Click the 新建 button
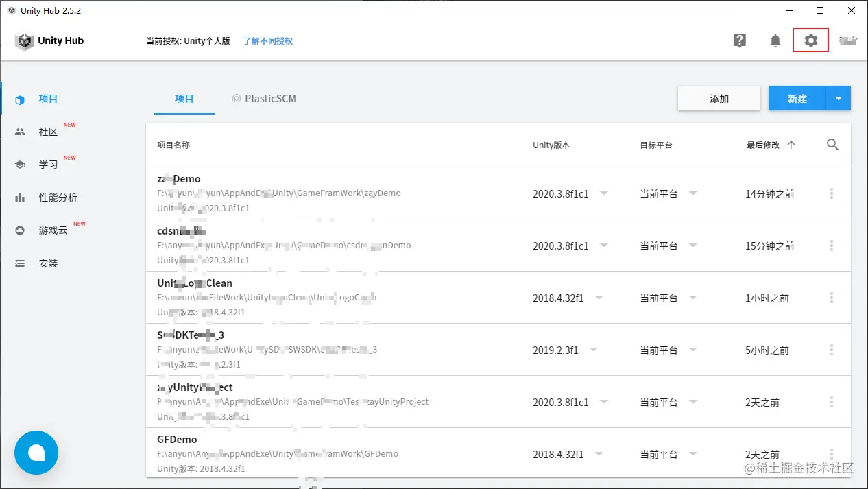 coord(797,99)
